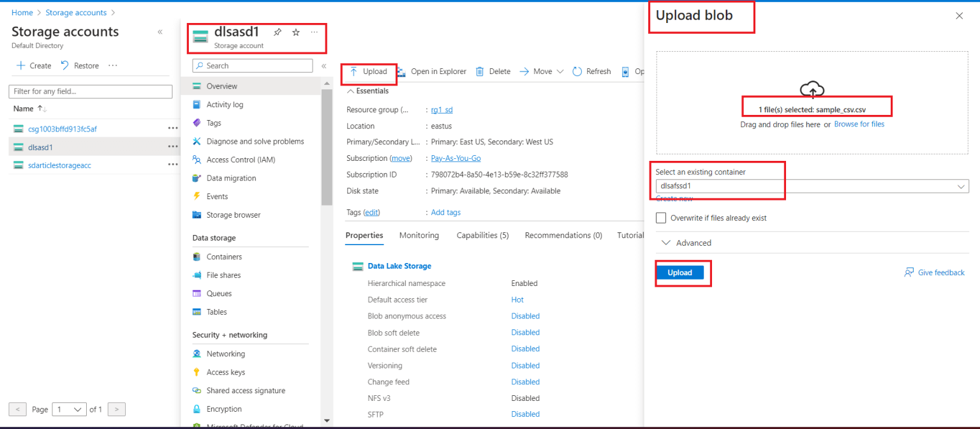
Task: Open csg1003bffd913fc5af storage account
Action: point(63,129)
